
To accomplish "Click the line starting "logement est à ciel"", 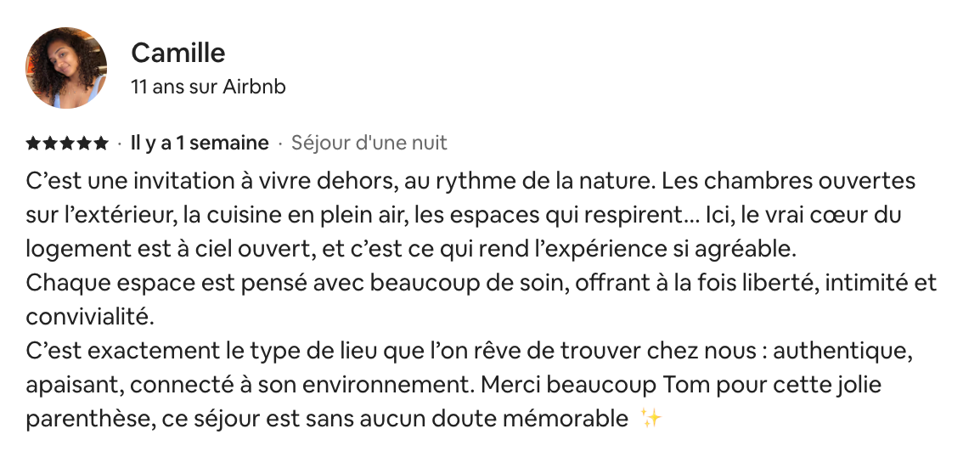I will (x=411, y=250).
